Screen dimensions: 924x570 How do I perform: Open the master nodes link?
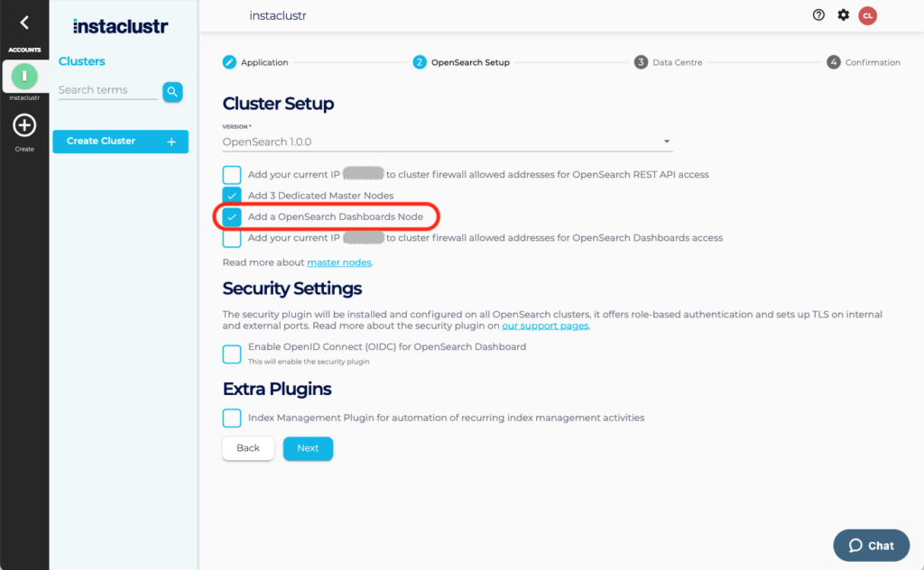(338, 262)
